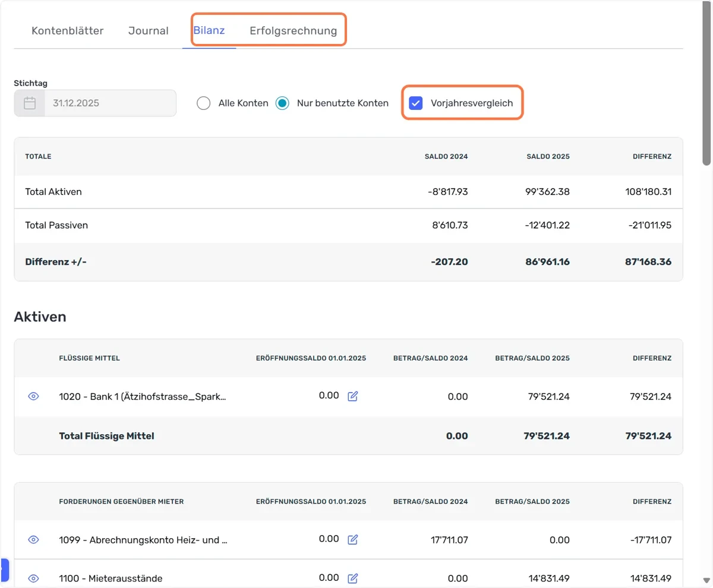Image resolution: width=713 pixels, height=588 pixels.
Task: Click account name 1100 - Mieterausstände
Action: 111,578
